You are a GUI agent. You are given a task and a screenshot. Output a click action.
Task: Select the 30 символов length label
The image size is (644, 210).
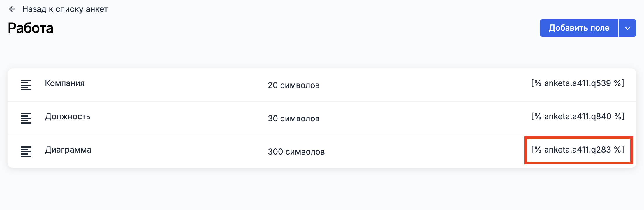tap(294, 118)
